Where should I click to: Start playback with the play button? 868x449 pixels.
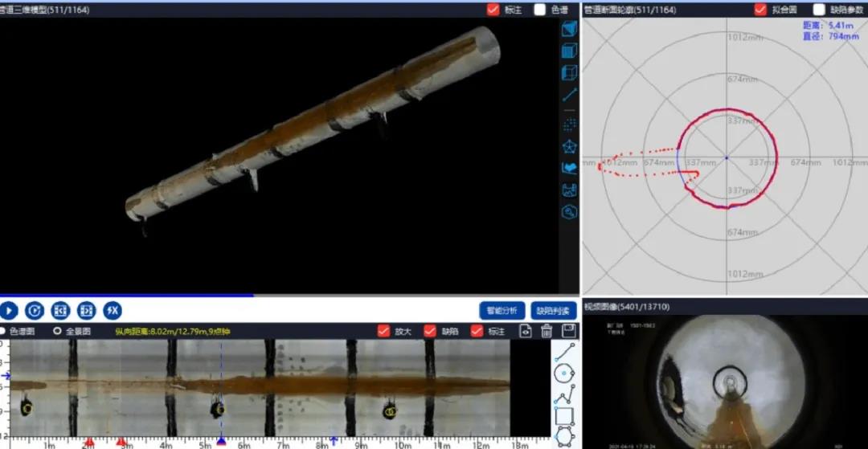point(9,311)
